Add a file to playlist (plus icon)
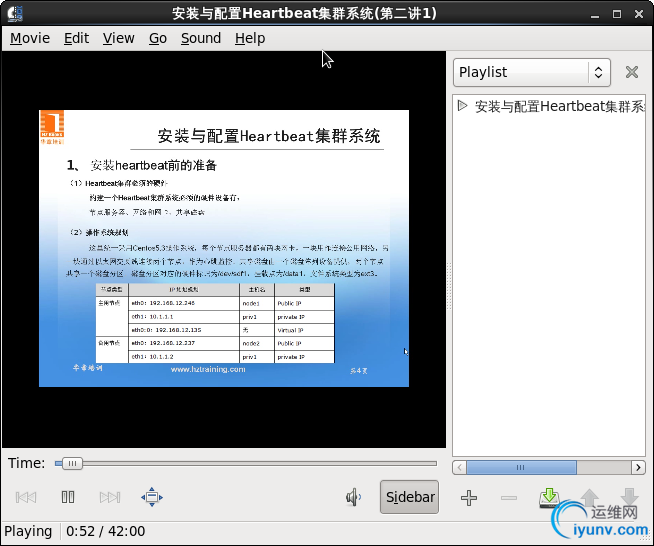Viewport: 654px width, 546px height. pyautogui.click(x=469, y=498)
